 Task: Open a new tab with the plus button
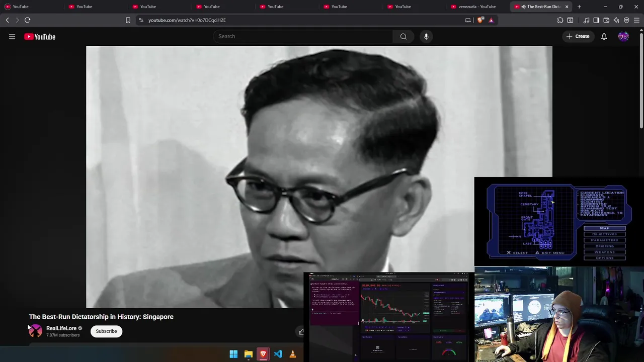coord(579,7)
